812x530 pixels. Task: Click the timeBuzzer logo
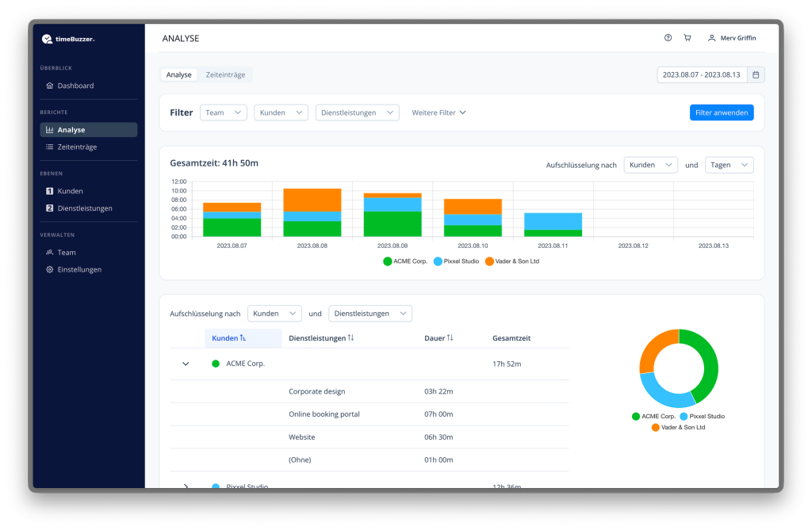tap(68, 39)
